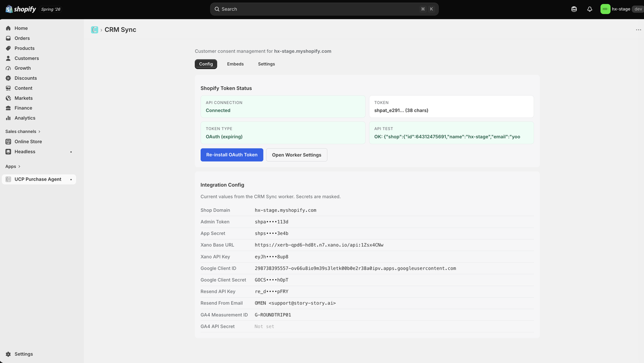Click token value shpat_e291… (38 chars)
This screenshot has height=363, width=644.
(x=401, y=110)
